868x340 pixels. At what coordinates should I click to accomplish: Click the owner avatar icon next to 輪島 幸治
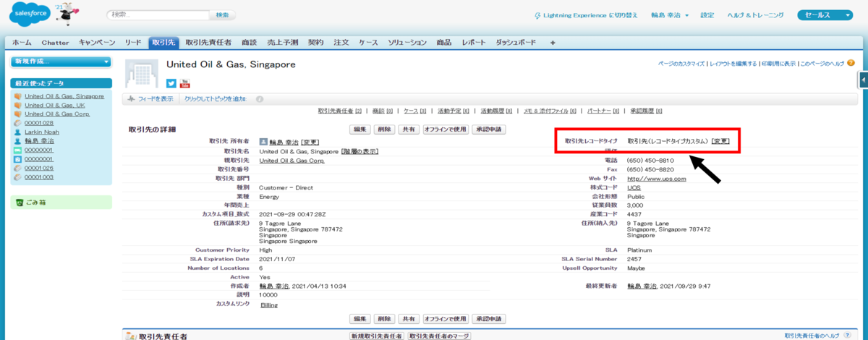tap(263, 142)
